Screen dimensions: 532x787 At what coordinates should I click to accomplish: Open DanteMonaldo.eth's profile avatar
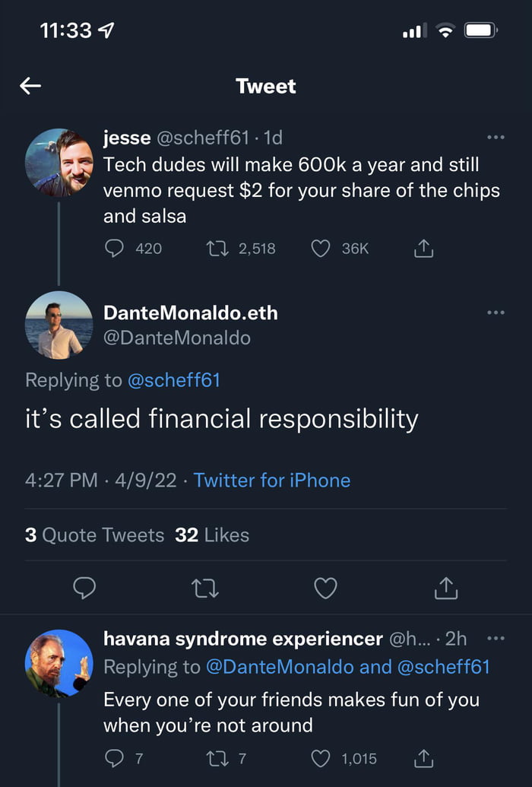click(x=59, y=325)
